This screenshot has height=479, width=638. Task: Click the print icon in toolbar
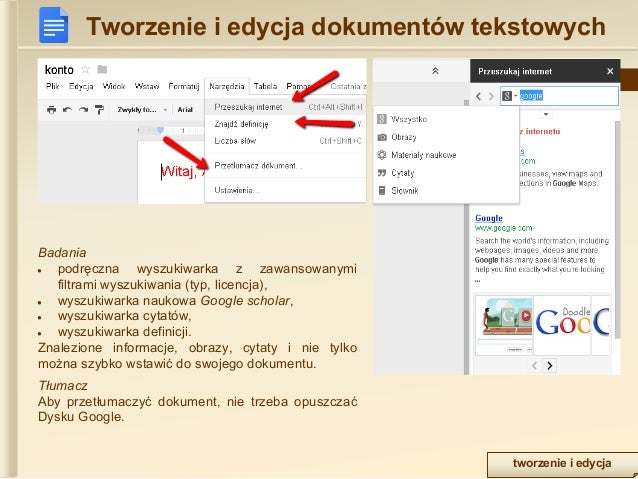click(x=51, y=109)
